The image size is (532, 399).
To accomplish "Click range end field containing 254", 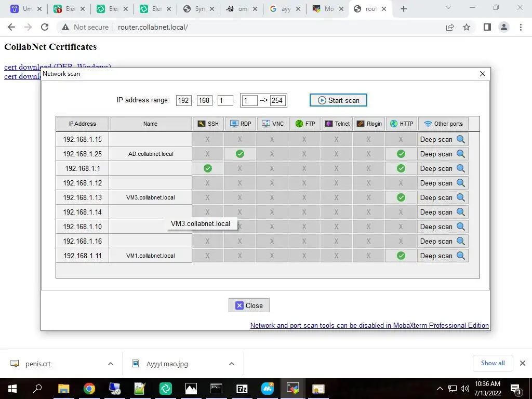I will pos(277,100).
